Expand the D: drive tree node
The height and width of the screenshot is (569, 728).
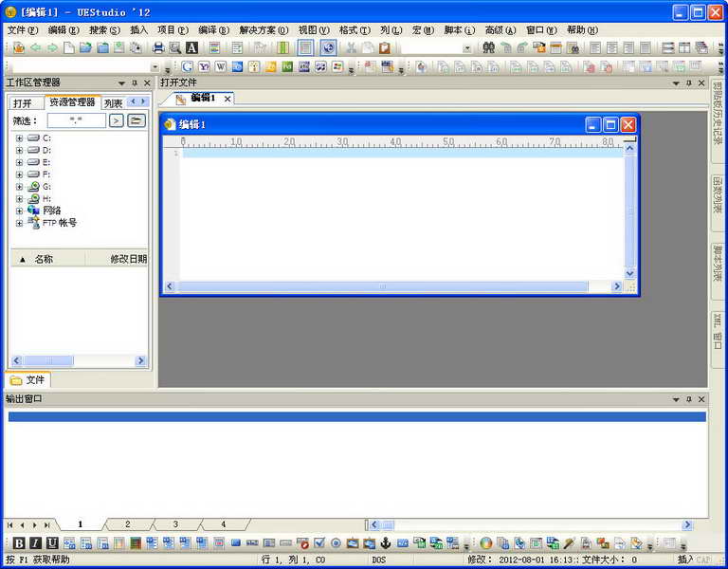pos(19,150)
